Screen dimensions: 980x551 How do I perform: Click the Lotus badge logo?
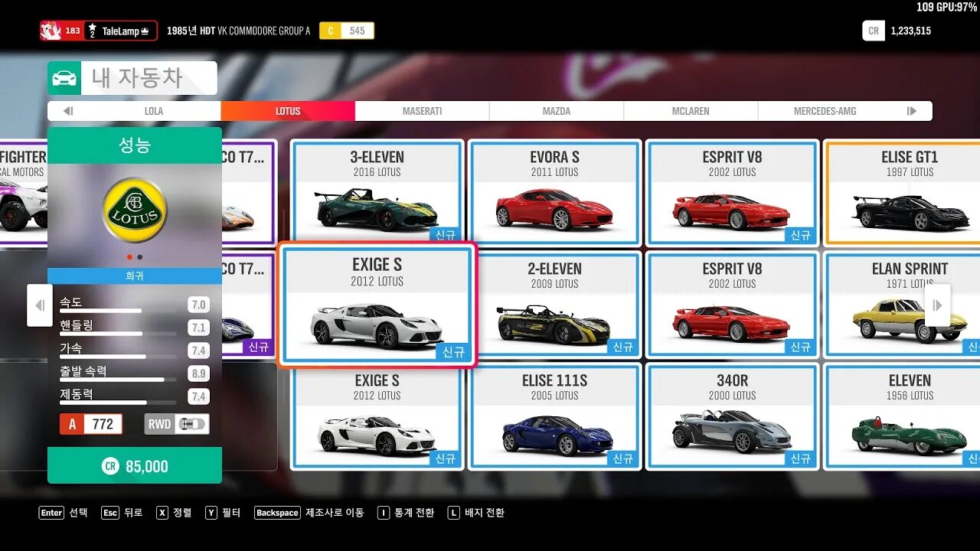134,210
